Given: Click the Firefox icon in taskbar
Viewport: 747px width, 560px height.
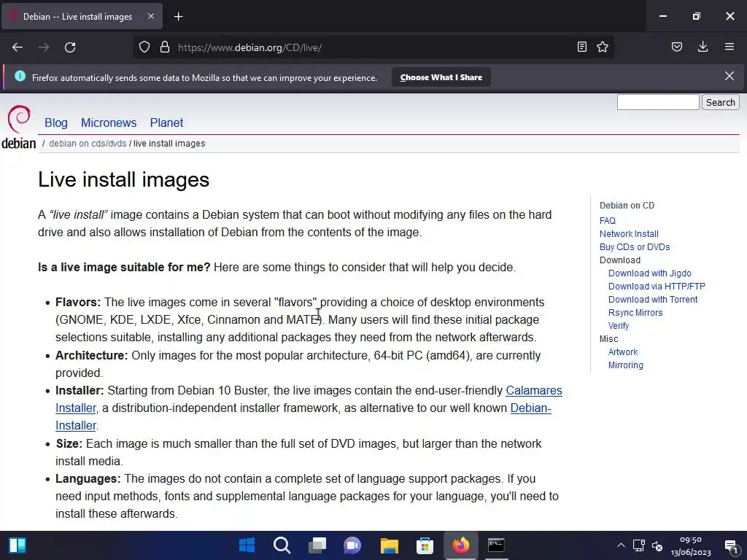Looking at the screenshot, I should [x=461, y=545].
